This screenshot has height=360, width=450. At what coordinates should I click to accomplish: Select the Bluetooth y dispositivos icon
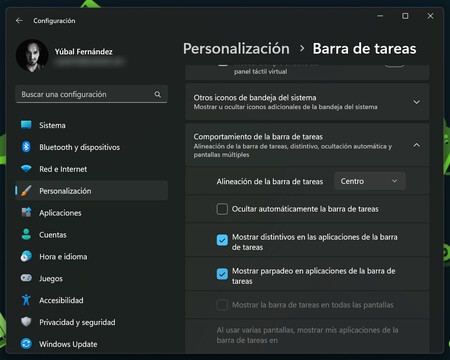(x=26, y=147)
